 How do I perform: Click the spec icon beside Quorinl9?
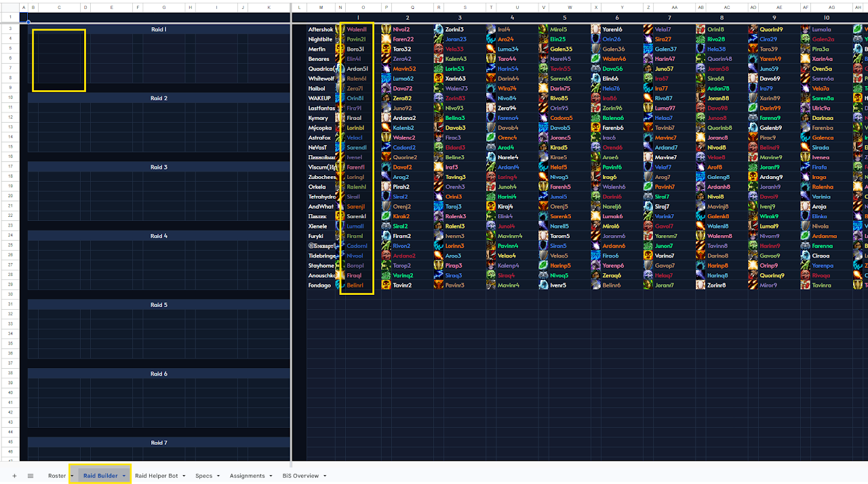point(753,29)
